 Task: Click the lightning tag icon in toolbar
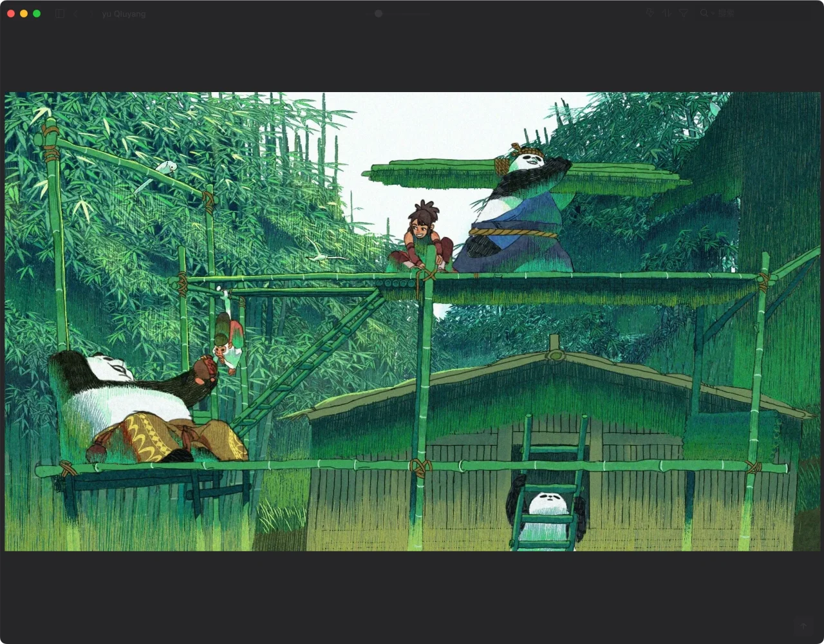650,13
